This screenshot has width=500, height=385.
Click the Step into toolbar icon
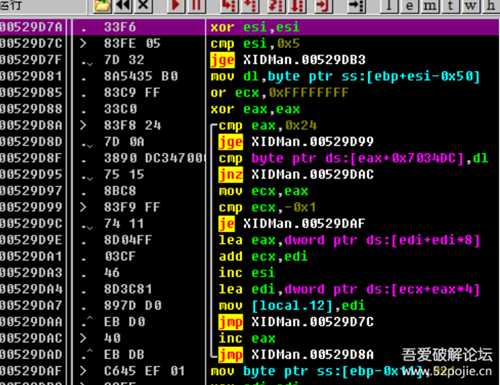tap(228, 6)
